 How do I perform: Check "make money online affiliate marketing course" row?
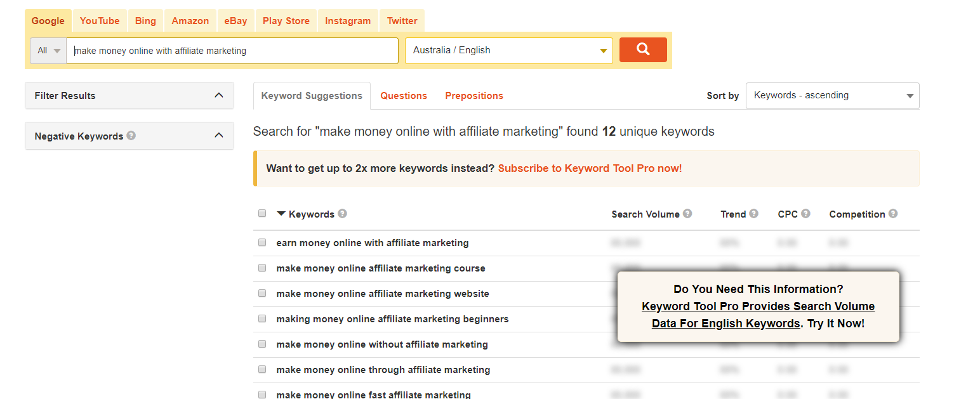point(262,268)
